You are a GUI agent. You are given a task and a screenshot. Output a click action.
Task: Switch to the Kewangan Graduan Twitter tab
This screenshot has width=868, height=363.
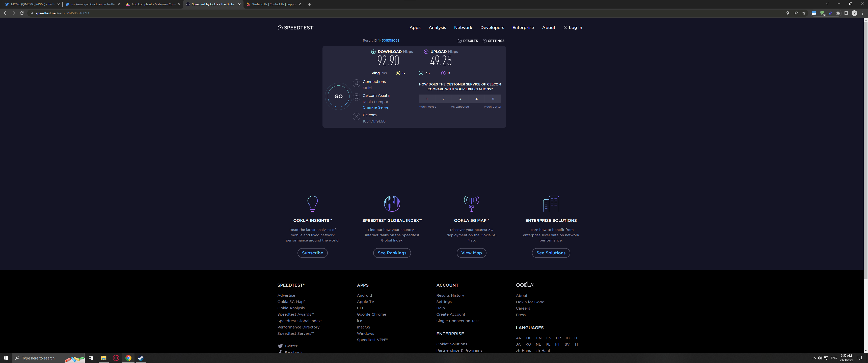click(x=92, y=4)
